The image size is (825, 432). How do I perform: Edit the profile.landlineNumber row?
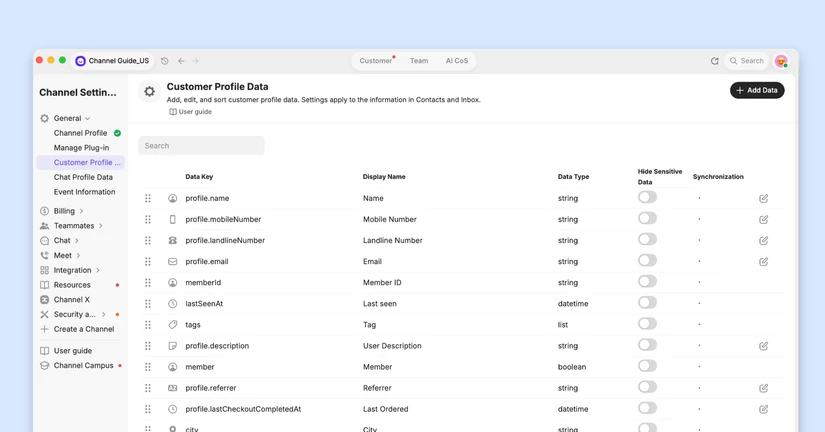(x=763, y=240)
